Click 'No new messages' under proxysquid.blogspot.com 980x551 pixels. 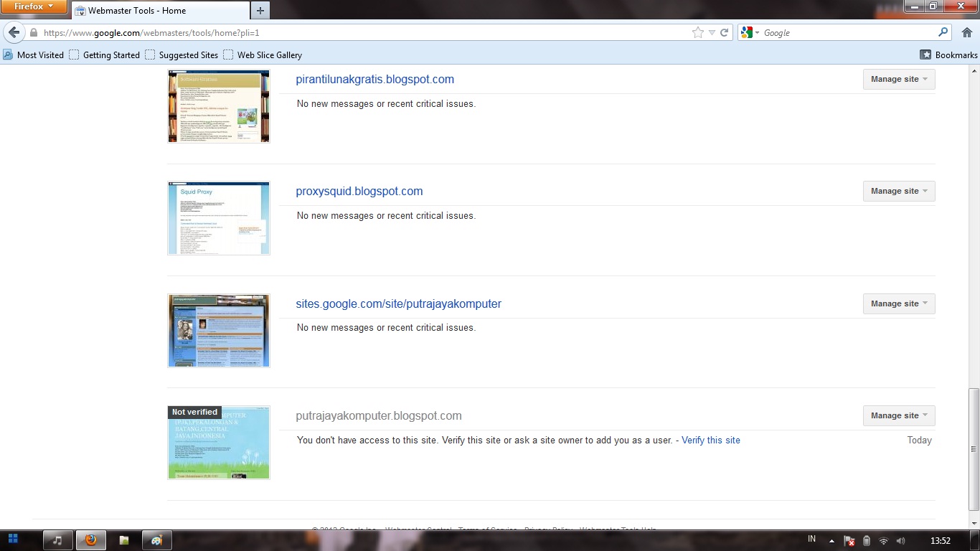(x=386, y=216)
